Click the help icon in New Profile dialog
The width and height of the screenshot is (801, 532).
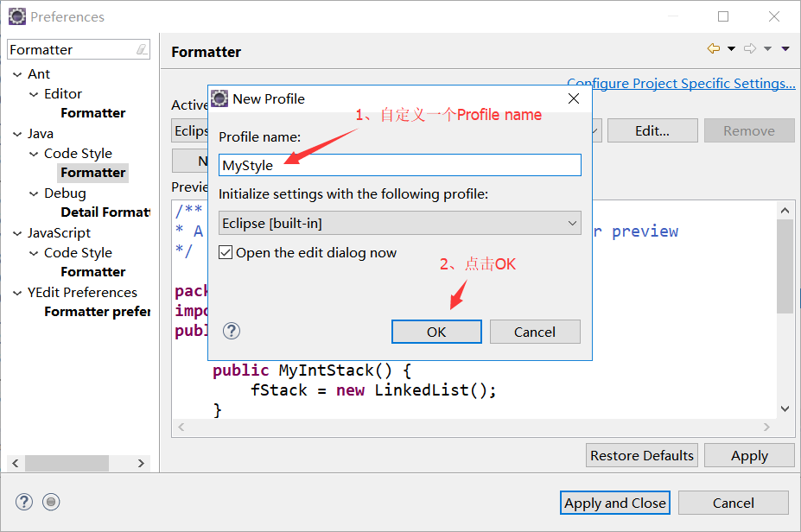point(232,332)
